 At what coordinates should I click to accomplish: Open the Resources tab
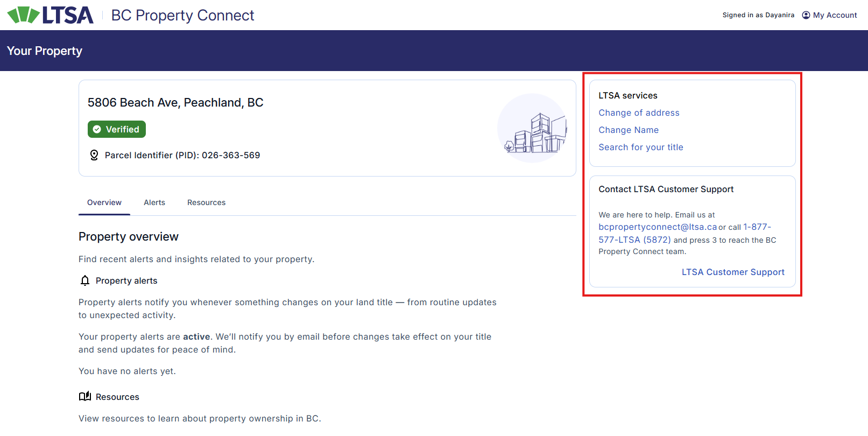206,202
